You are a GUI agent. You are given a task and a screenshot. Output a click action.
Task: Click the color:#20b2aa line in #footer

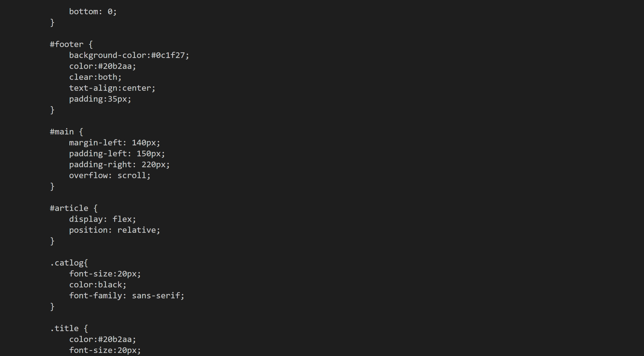click(103, 66)
